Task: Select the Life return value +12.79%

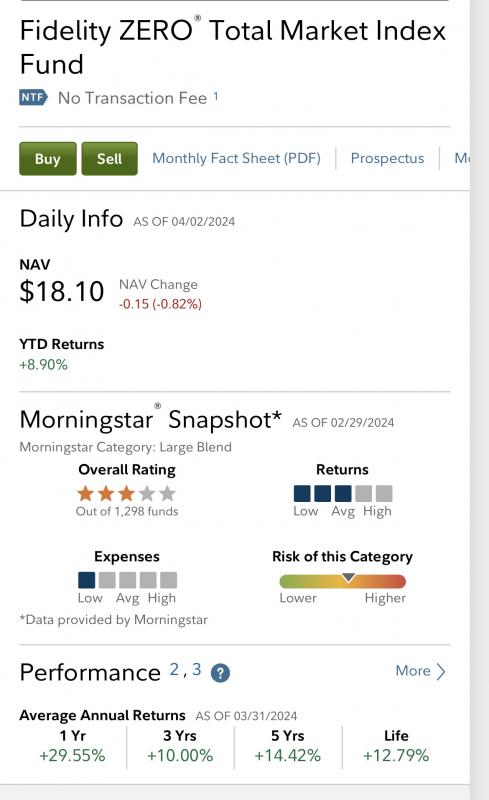Action: [x=396, y=755]
